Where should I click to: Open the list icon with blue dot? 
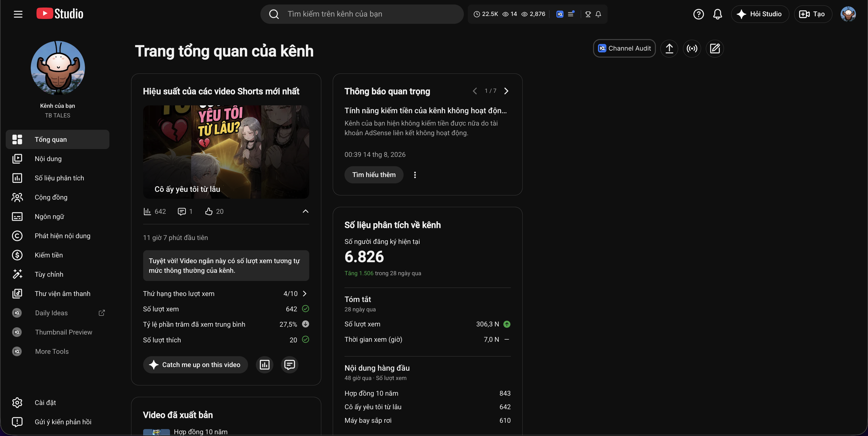[571, 14]
